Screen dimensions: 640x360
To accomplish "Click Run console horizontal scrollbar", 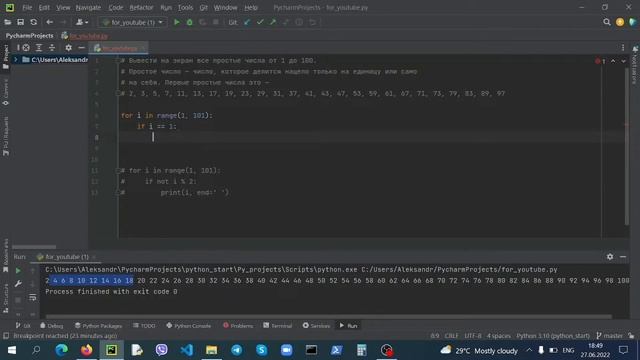I will tap(329, 316).
